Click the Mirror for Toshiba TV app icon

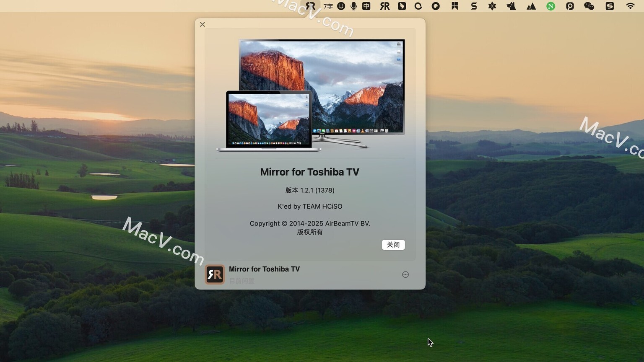click(x=215, y=274)
